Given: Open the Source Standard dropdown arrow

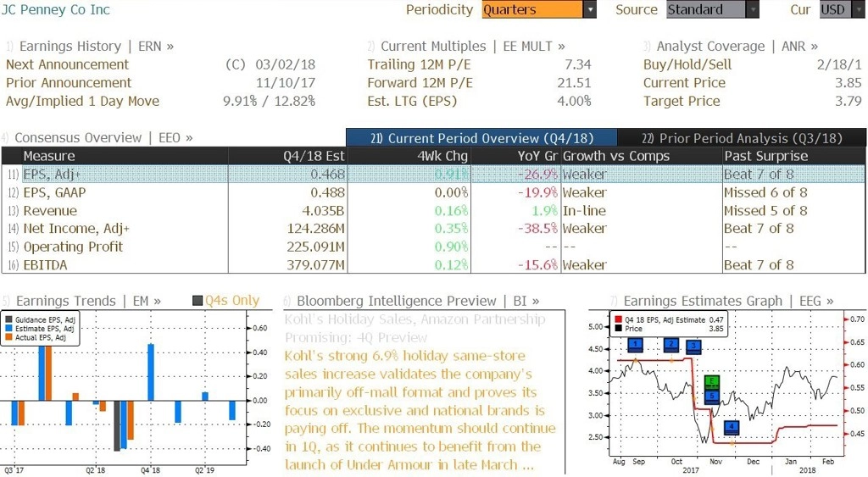Looking at the screenshot, I should click(x=753, y=9).
